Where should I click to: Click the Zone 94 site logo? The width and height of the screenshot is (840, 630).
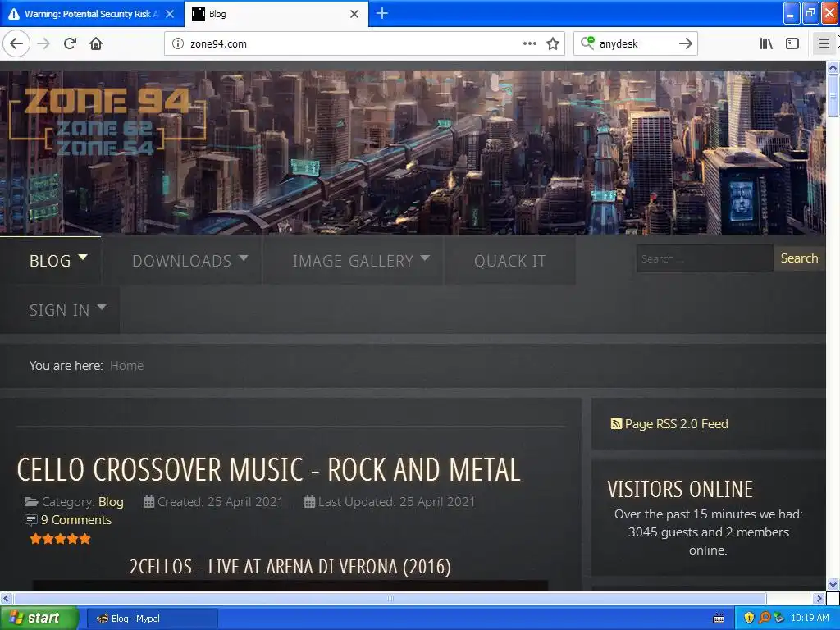[x=107, y=121]
